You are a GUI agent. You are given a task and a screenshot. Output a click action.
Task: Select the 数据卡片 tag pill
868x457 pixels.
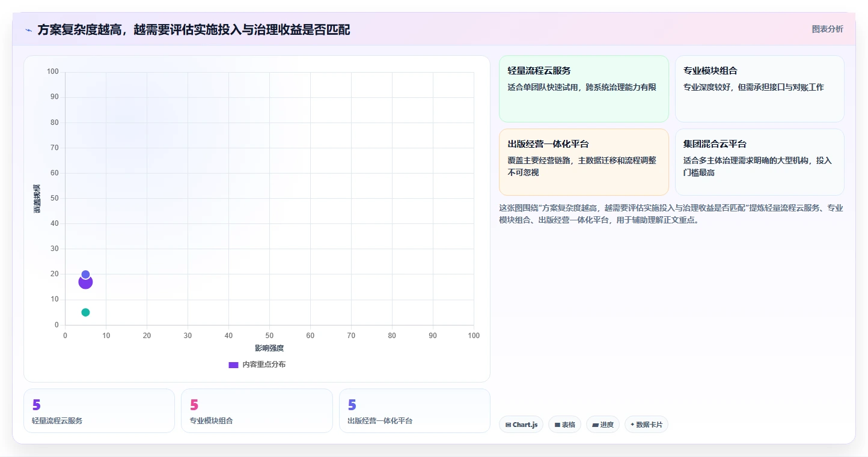646,425
